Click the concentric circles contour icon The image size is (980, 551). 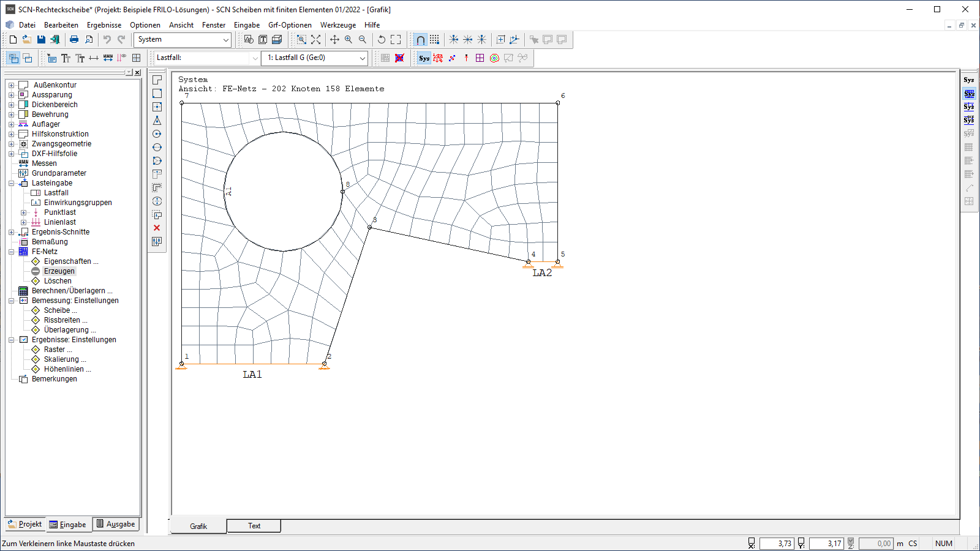[x=494, y=58]
